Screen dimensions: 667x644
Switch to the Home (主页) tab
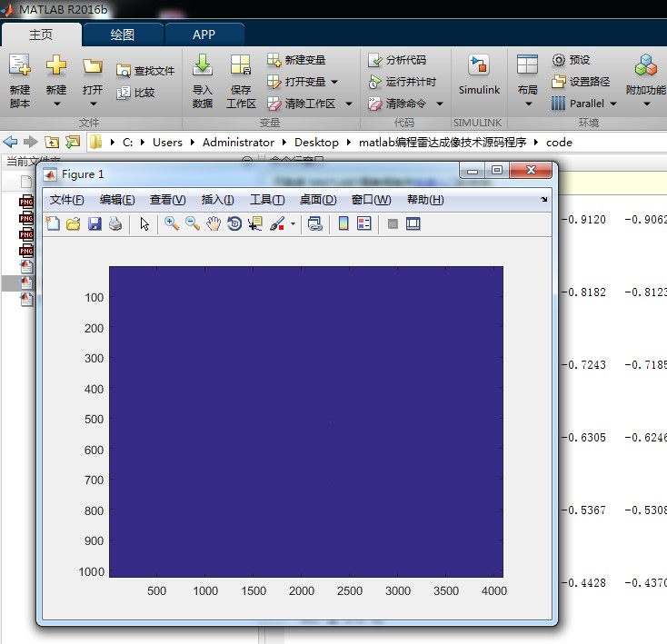tap(41, 35)
